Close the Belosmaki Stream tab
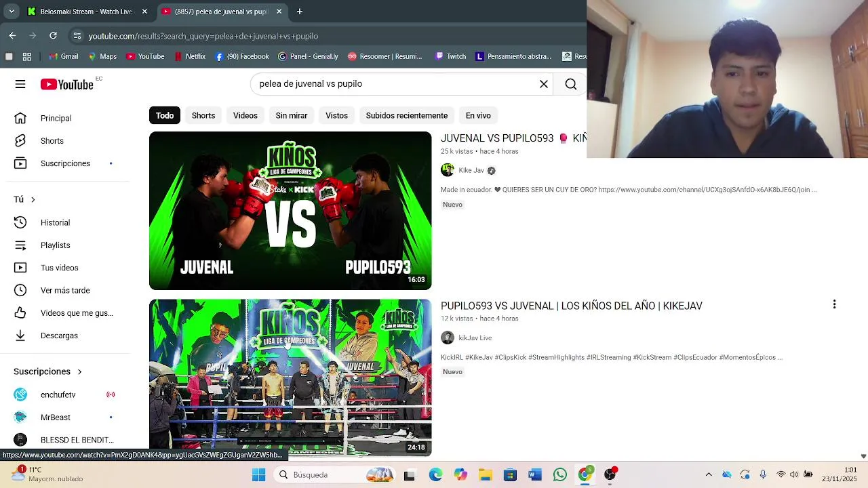 [x=144, y=12]
